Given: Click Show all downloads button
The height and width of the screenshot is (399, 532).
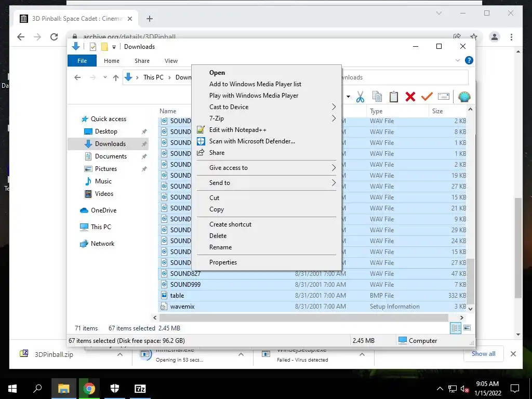Looking at the screenshot, I should (484, 354).
